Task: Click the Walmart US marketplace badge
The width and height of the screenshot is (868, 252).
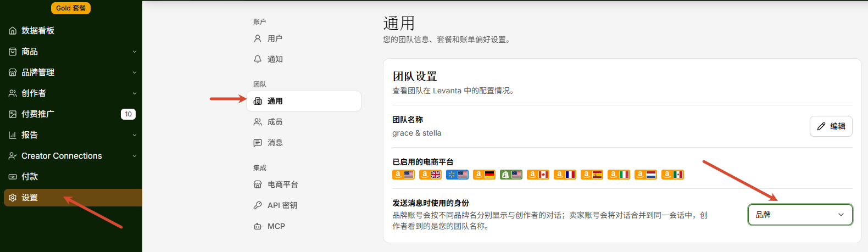Action: (x=457, y=175)
